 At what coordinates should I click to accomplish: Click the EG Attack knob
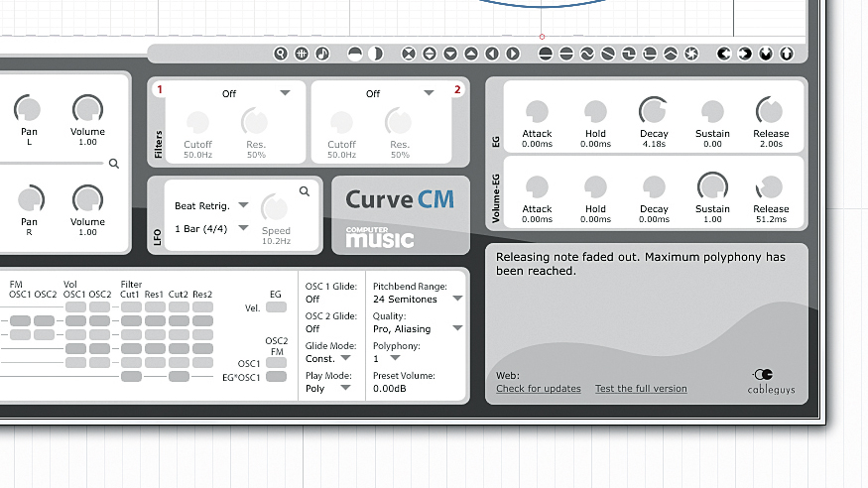(x=537, y=111)
